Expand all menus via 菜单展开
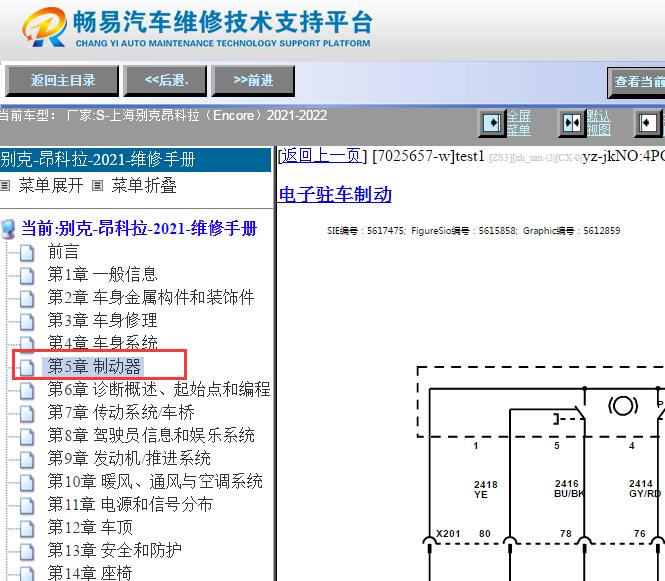This screenshot has height=581, width=665. click(x=50, y=185)
